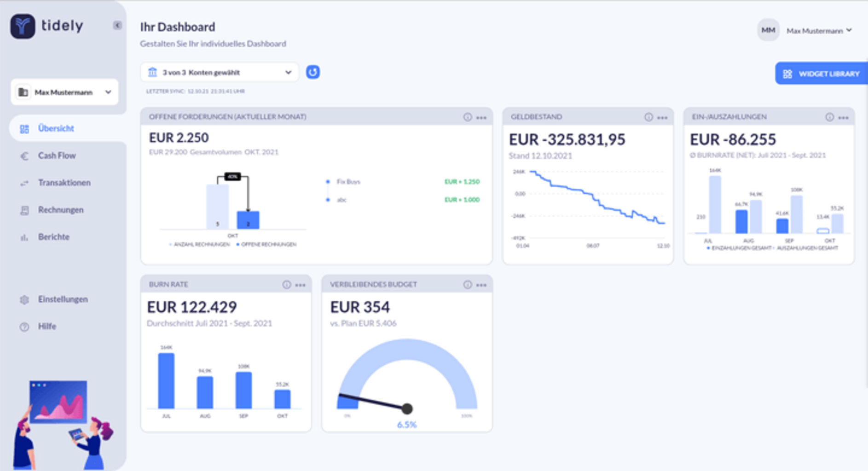The image size is (868, 471).
Task: Collapse the sidebar with the arrow icon
Action: click(117, 25)
